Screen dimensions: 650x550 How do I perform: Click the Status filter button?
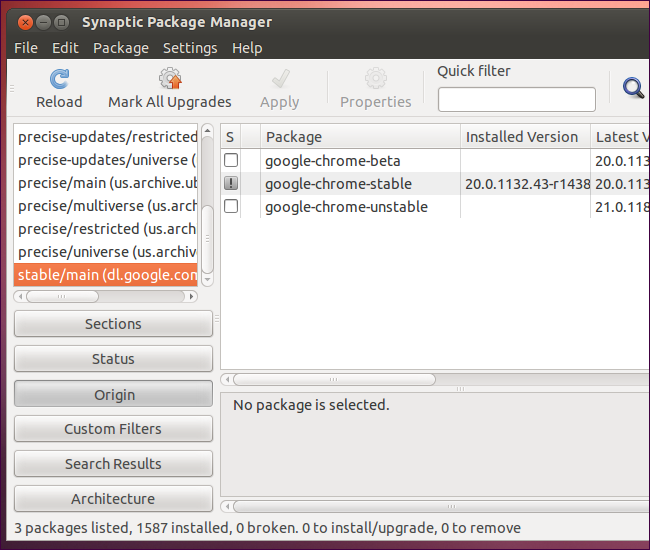coord(113,359)
